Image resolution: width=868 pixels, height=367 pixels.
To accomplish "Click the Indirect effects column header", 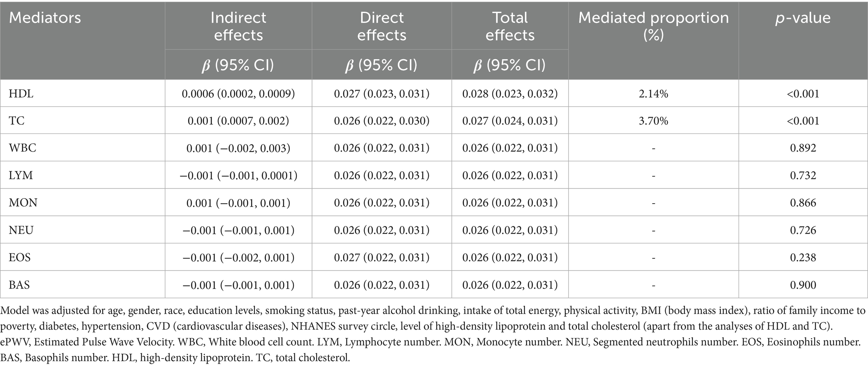I will pyautogui.click(x=238, y=26).
